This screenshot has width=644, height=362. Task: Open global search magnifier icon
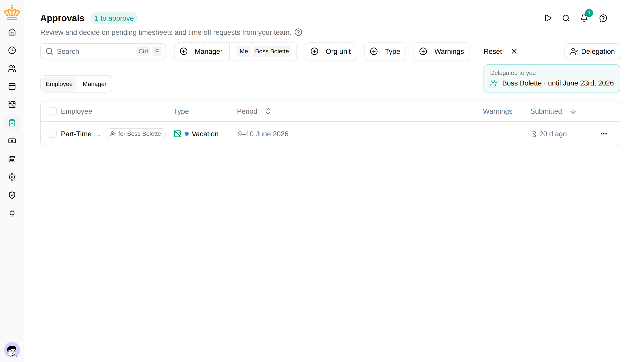(x=566, y=18)
